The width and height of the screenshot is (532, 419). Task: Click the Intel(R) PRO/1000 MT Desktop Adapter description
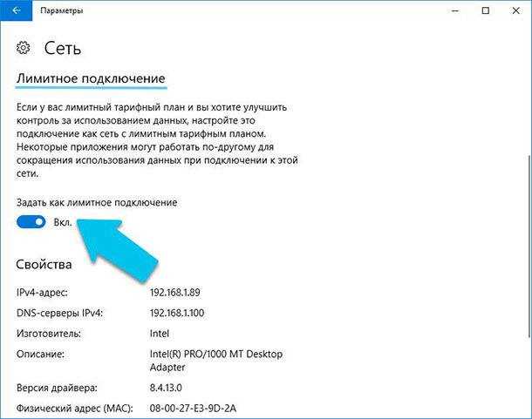[x=216, y=361]
